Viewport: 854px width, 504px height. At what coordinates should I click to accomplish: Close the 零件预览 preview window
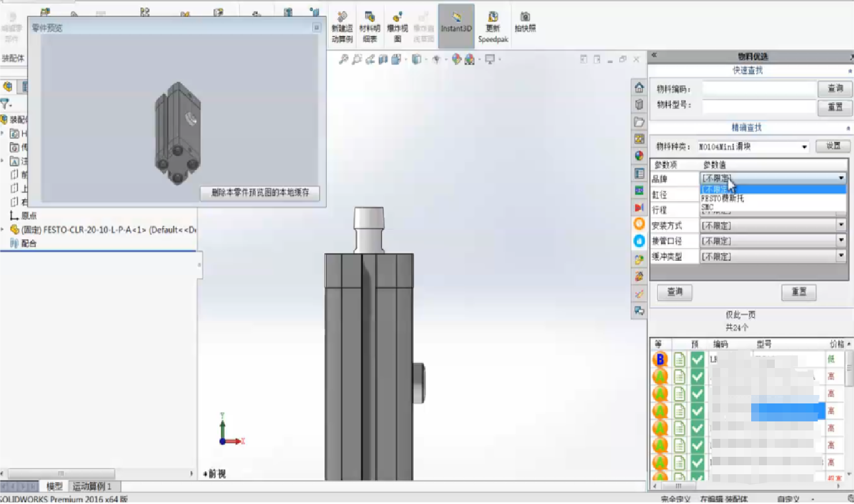[316, 28]
